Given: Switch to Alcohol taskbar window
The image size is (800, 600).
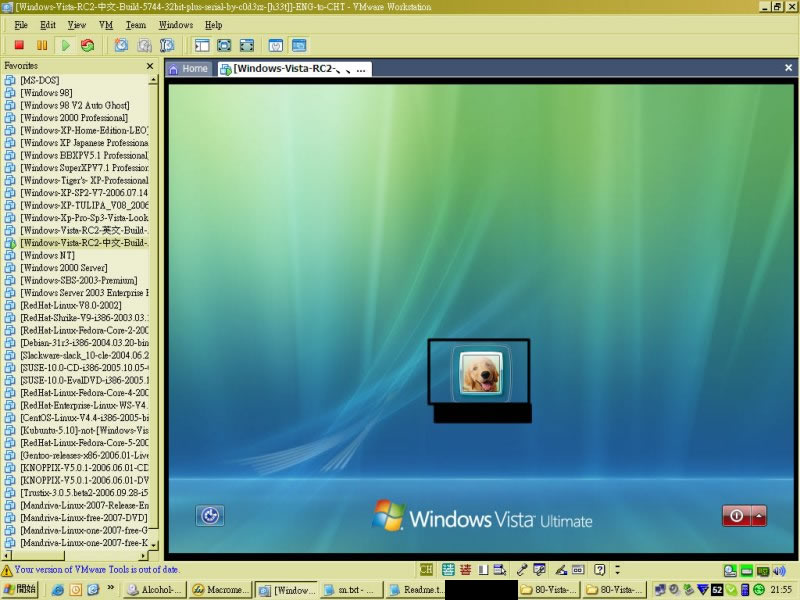Looking at the screenshot, I should coord(155,590).
